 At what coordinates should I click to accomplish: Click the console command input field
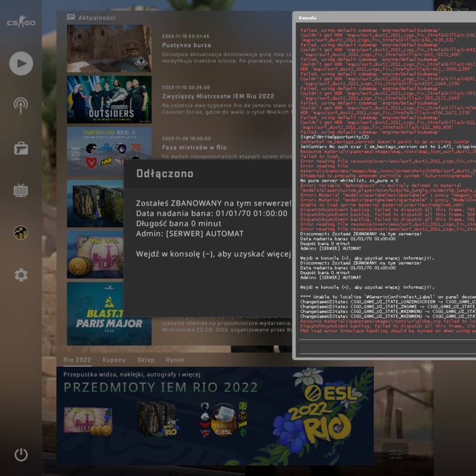[x=387, y=348]
